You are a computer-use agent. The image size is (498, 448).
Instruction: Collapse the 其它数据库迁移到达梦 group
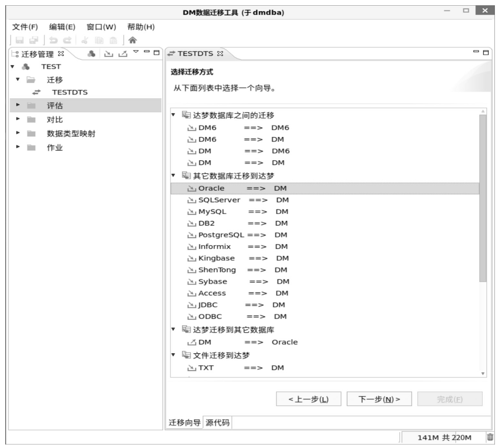click(173, 176)
